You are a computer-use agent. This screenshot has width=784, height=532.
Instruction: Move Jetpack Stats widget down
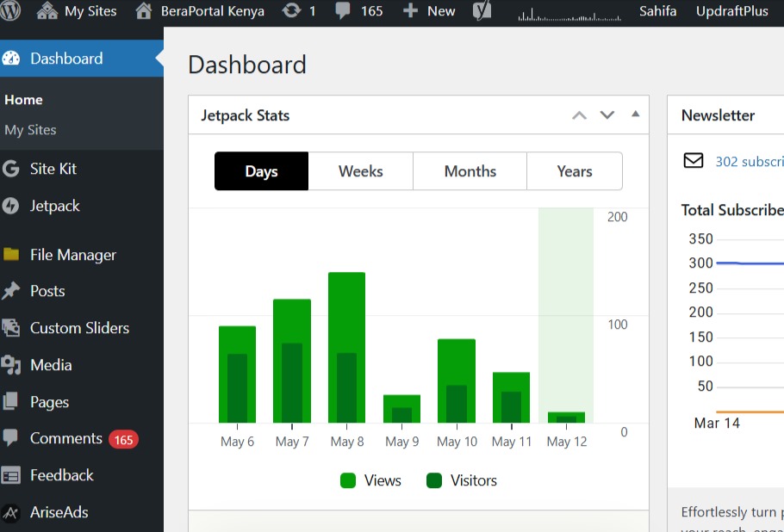tap(607, 115)
